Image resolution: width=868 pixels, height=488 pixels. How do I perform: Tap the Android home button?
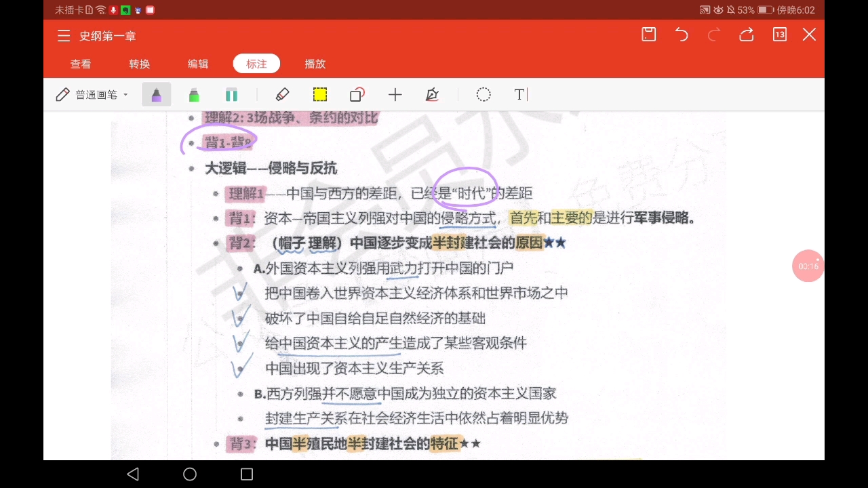click(x=190, y=474)
